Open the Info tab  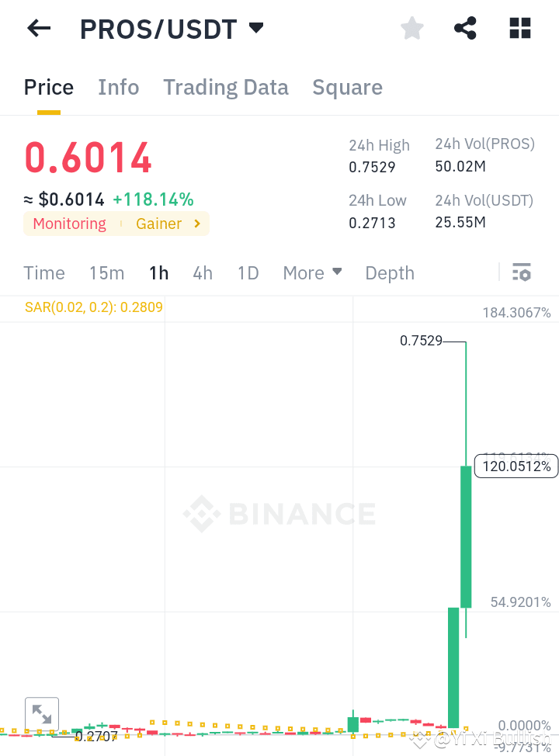pos(118,87)
